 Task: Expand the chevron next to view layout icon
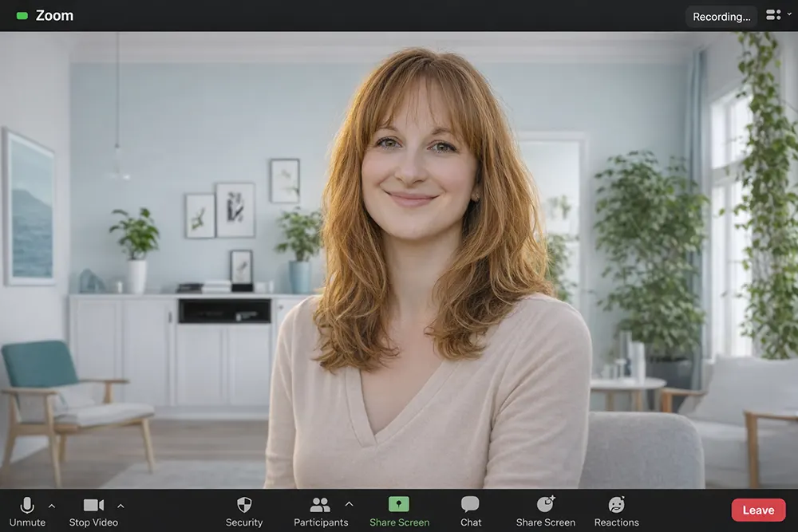788,15
